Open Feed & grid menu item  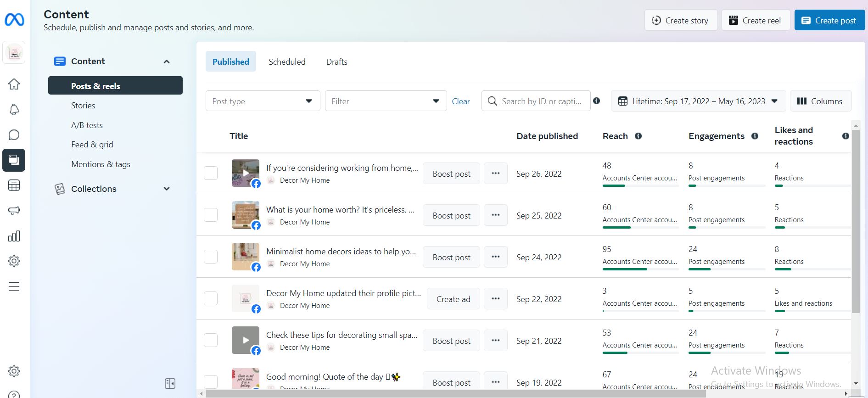point(92,145)
